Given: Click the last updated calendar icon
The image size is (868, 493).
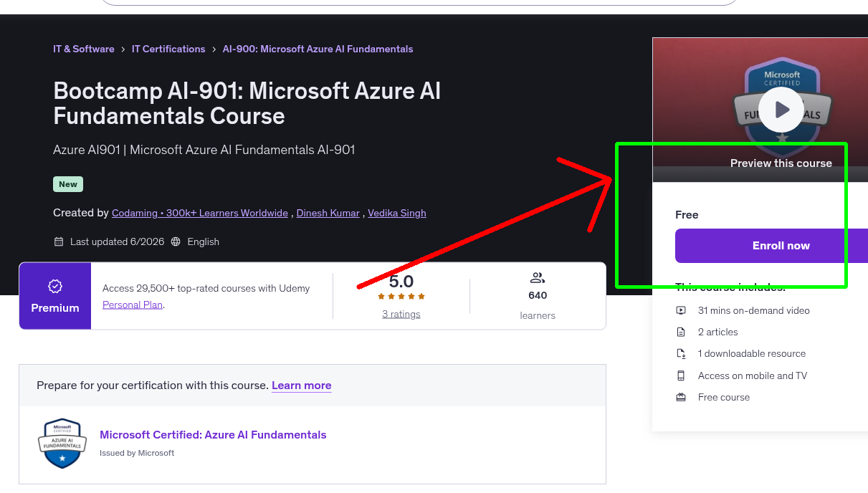Looking at the screenshot, I should (x=58, y=242).
